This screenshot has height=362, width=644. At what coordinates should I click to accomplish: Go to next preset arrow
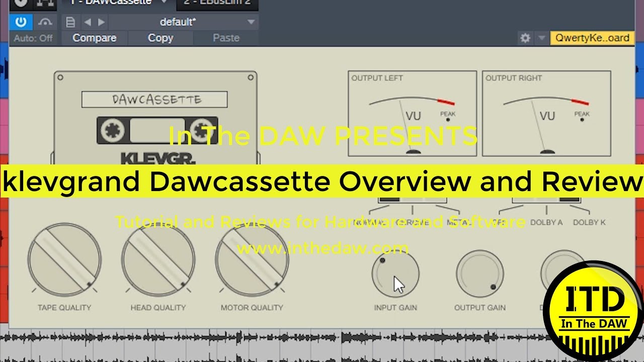tap(102, 22)
